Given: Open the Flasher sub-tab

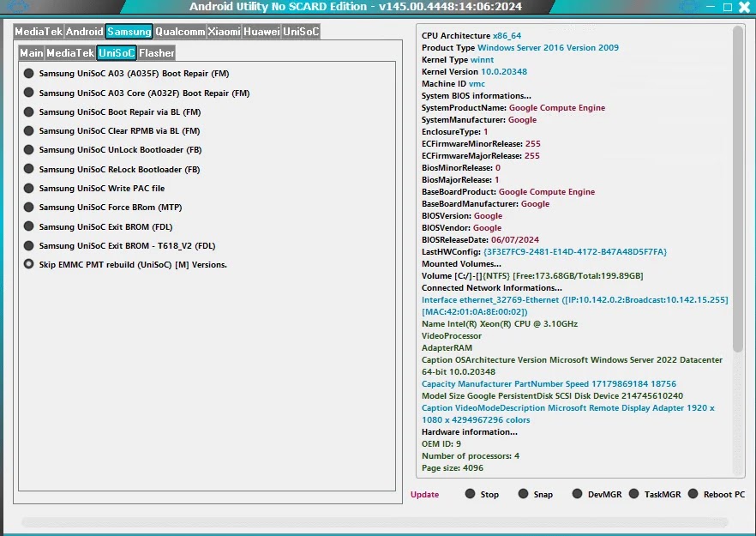Looking at the screenshot, I should click(x=156, y=52).
